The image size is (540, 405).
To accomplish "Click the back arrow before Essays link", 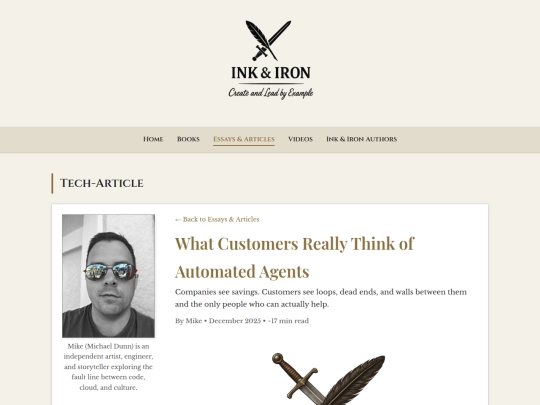I will pos(178,220).
